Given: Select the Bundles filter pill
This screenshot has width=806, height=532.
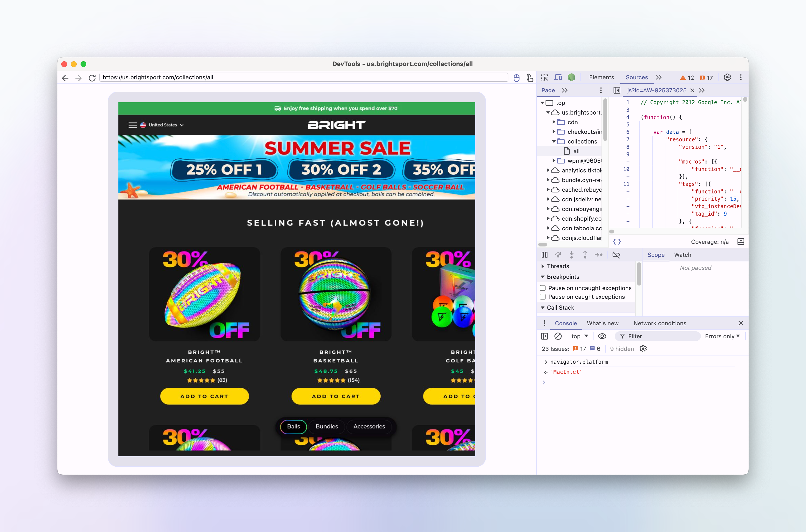Looking at the screenshot, I should pyautogui.click(x=326, y=426).
